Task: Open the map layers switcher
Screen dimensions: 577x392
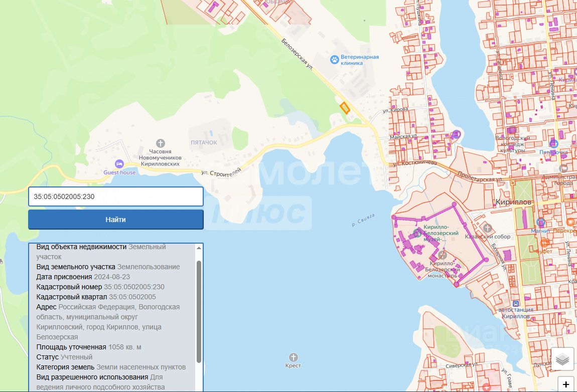Action: [562, 359]
